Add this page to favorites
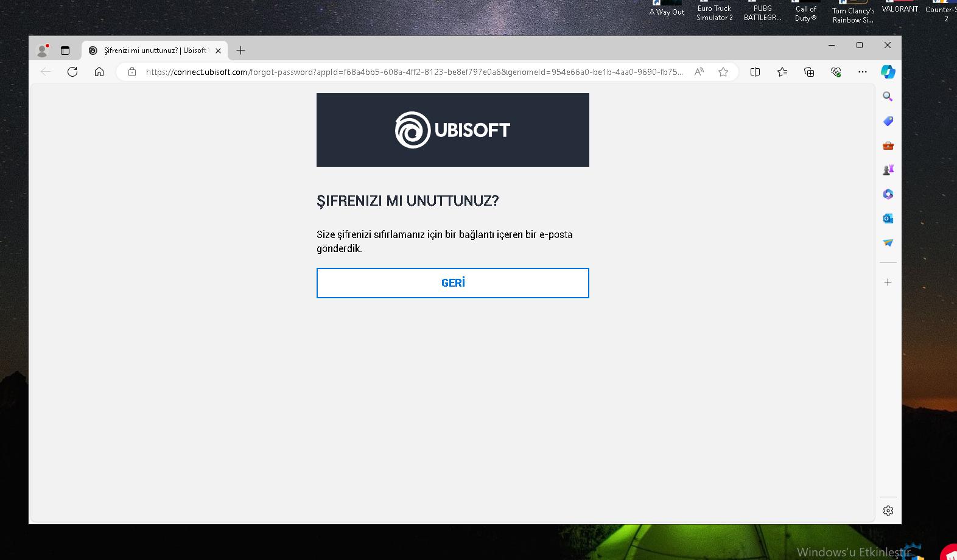Image resolution: width=957 pixels, height=560 pixels. pos(723,72)
